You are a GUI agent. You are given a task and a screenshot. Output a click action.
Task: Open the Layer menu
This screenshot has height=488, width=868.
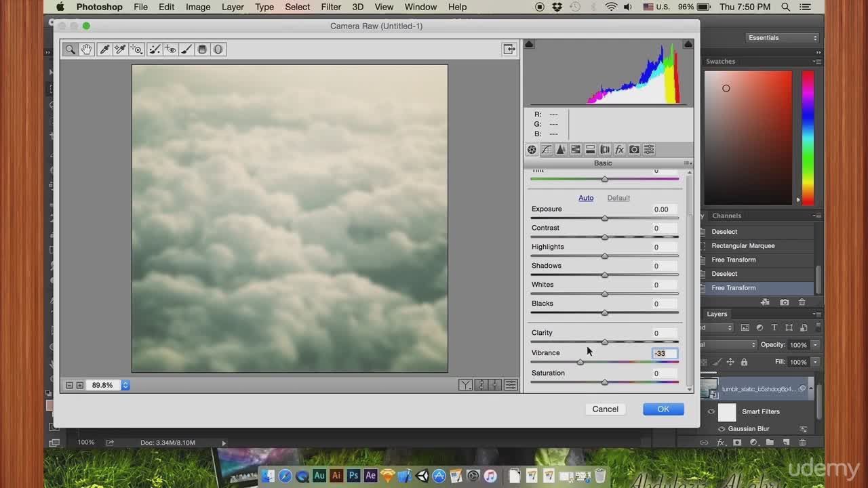[x=233, y=7]
